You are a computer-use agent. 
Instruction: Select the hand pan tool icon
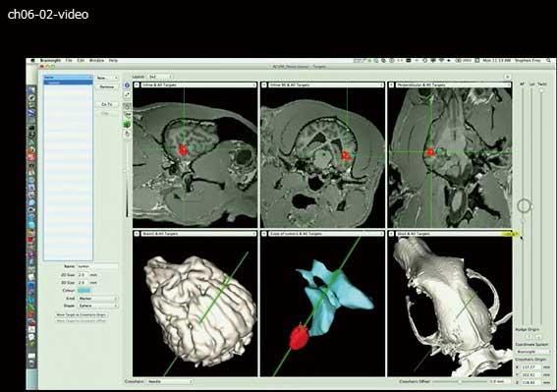coord(127,134)
